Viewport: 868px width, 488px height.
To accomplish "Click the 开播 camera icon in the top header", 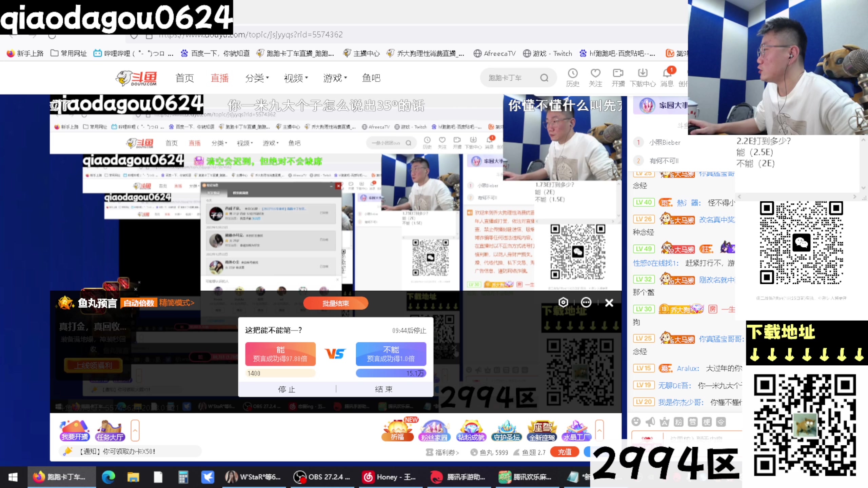I will [618, 78].
